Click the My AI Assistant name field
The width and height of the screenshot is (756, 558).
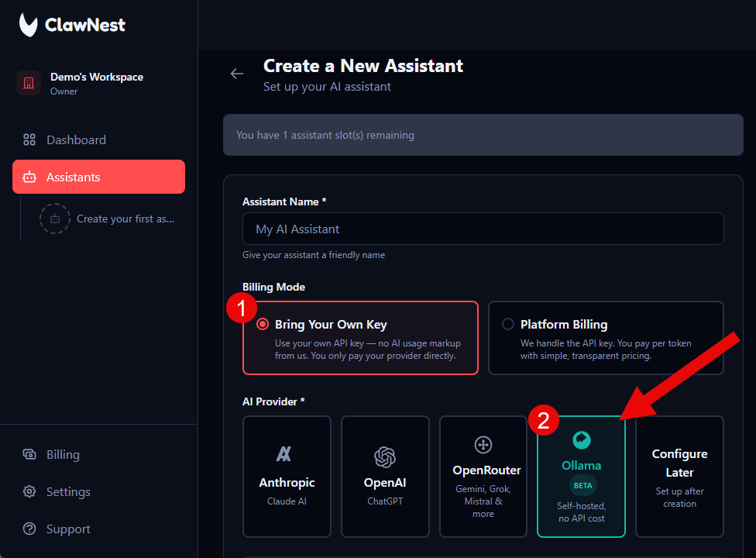(x=483, y=229)
